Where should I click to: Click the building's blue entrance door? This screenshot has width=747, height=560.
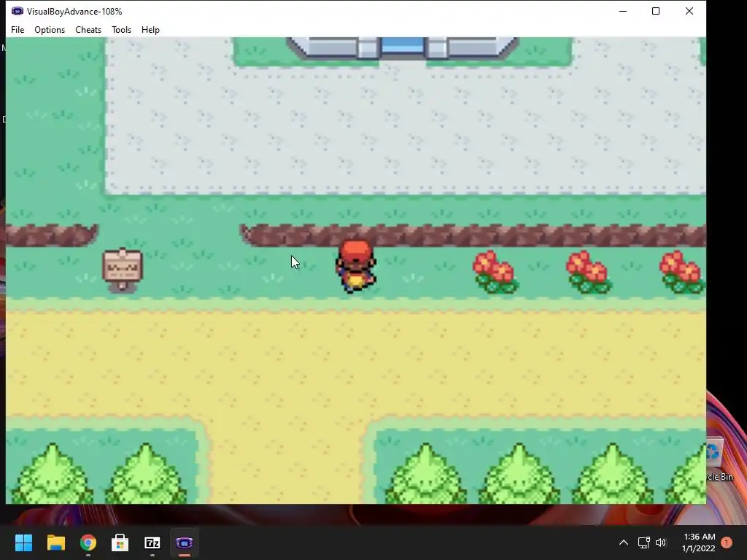(403, 46)
